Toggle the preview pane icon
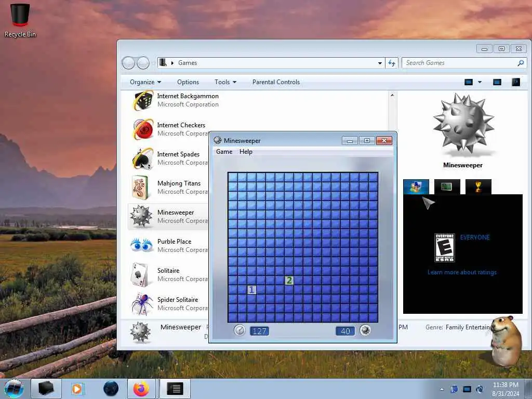 click(497, 82)
